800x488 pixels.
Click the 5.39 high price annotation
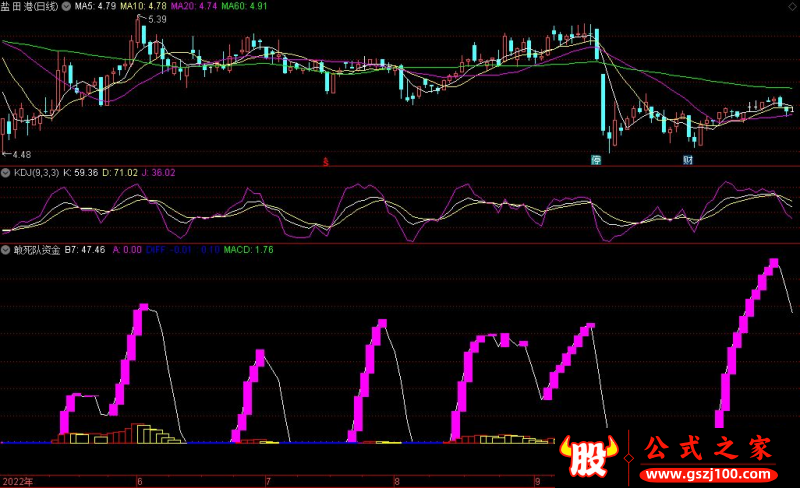pos(156,19)
